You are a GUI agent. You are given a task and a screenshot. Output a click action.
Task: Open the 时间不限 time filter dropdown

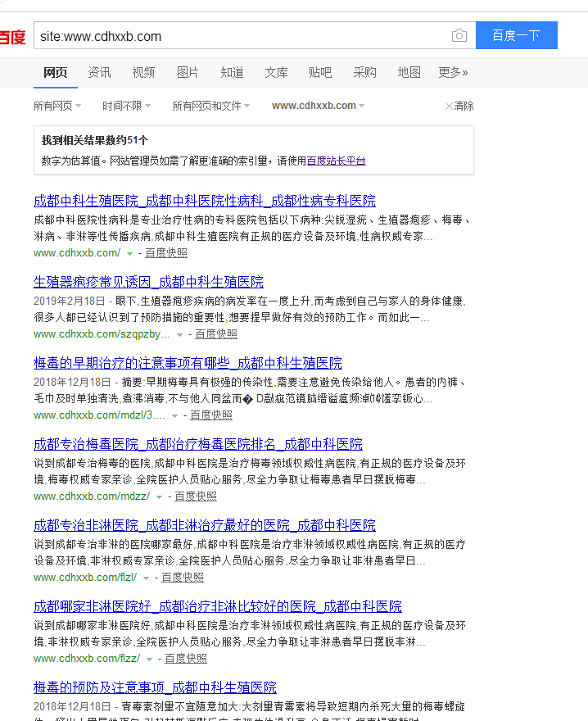[x=126, y=106]
